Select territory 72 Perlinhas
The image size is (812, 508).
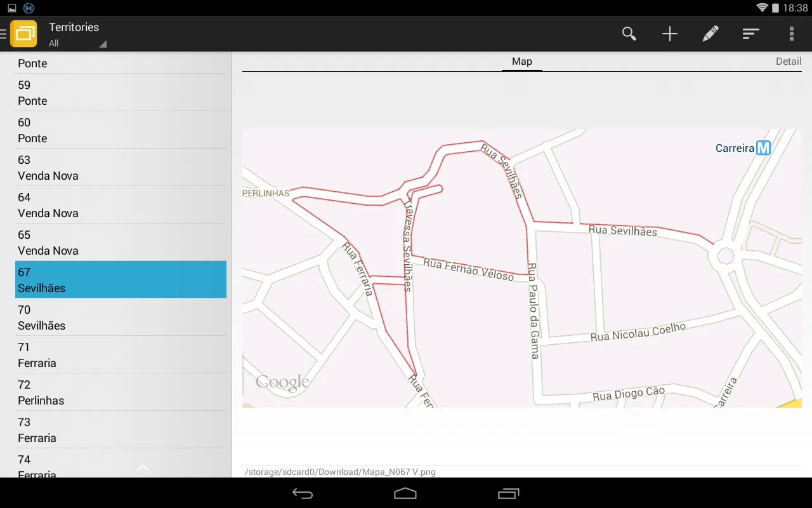(121, 392)
